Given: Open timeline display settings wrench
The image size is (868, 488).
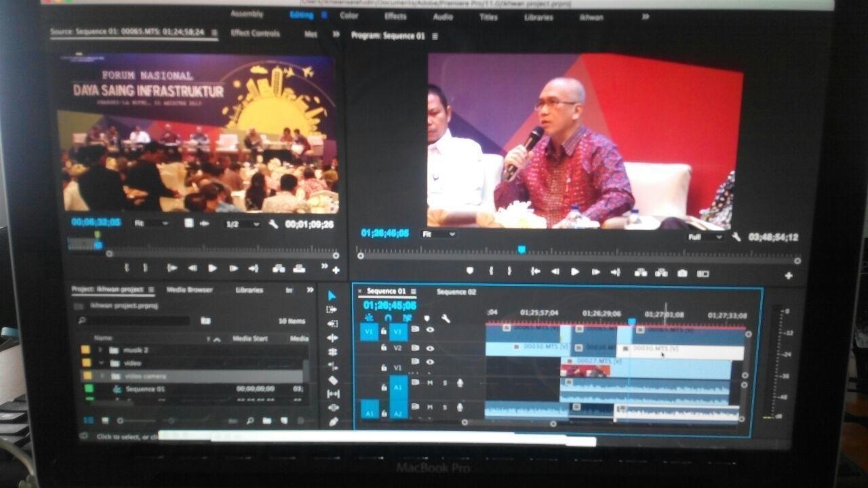Looking at the screenshot, I should coord(446,318).
